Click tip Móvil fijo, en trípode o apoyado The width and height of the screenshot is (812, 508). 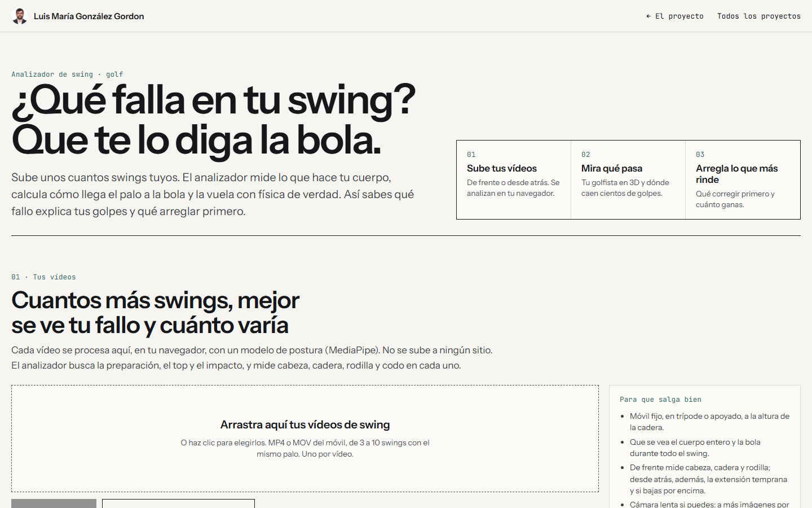709,422
